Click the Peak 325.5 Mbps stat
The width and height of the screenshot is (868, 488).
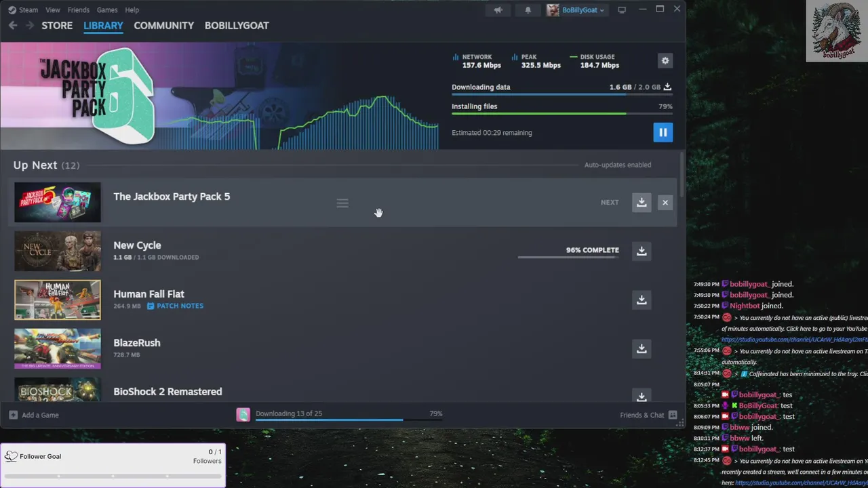point(537,61)
